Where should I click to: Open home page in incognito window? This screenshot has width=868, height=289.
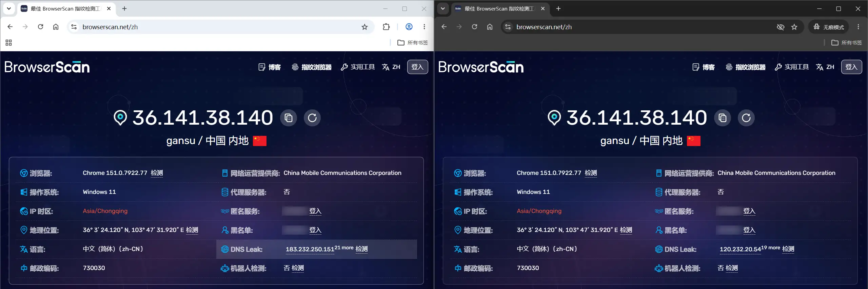[490, 27]
